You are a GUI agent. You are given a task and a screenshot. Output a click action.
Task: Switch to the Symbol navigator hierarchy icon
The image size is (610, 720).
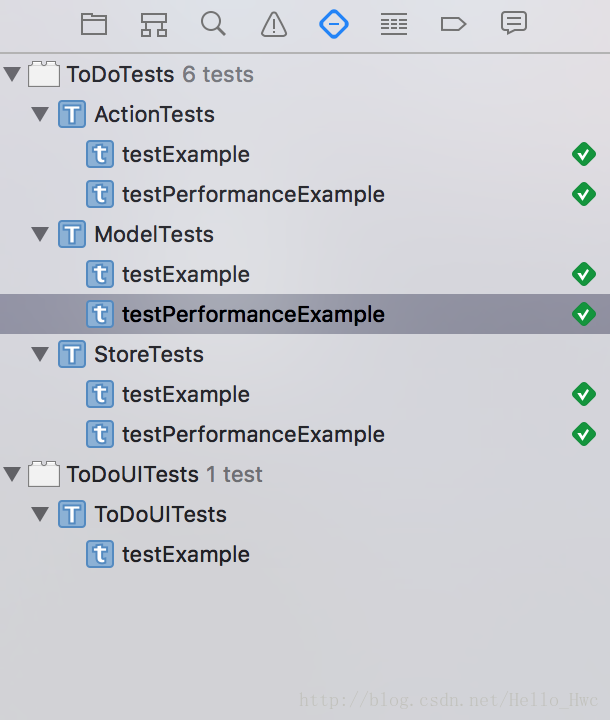(x=153, y=24)
